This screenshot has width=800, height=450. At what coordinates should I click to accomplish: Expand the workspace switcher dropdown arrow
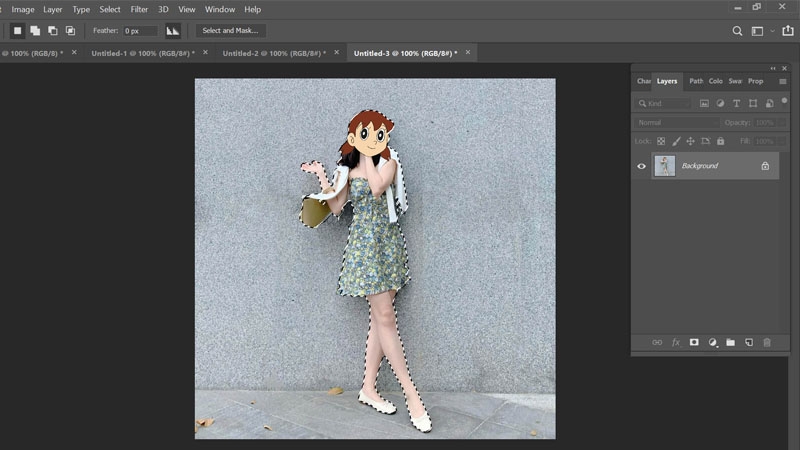coord(772,31)
